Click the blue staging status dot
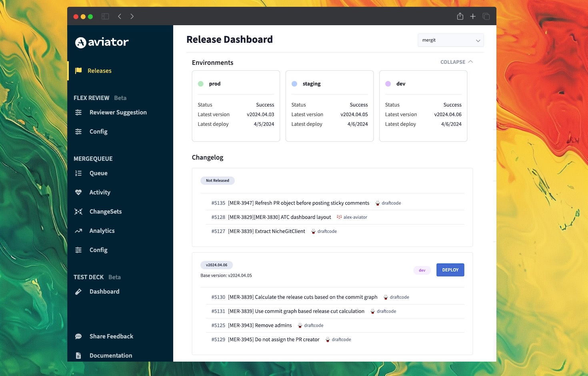The height and width of the screenshot is (376, 588). click(294, 84)
